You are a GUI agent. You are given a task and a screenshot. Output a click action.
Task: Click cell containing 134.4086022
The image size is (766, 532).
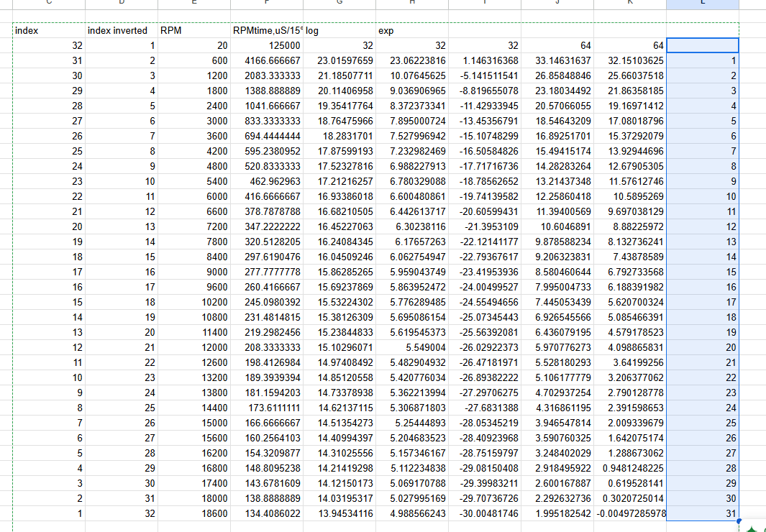[x=267, y=513]
